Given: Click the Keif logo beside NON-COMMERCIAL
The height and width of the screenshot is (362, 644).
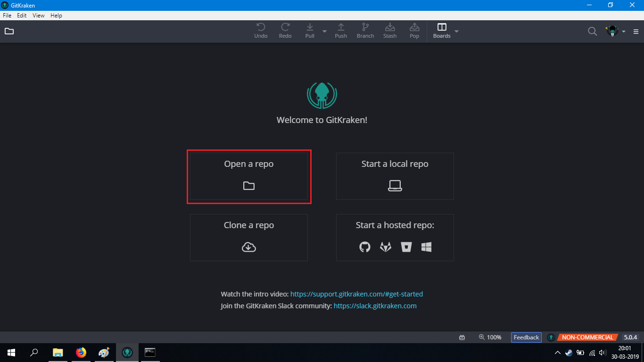Looking at the screenshot, I should click(x=551, y=337).
